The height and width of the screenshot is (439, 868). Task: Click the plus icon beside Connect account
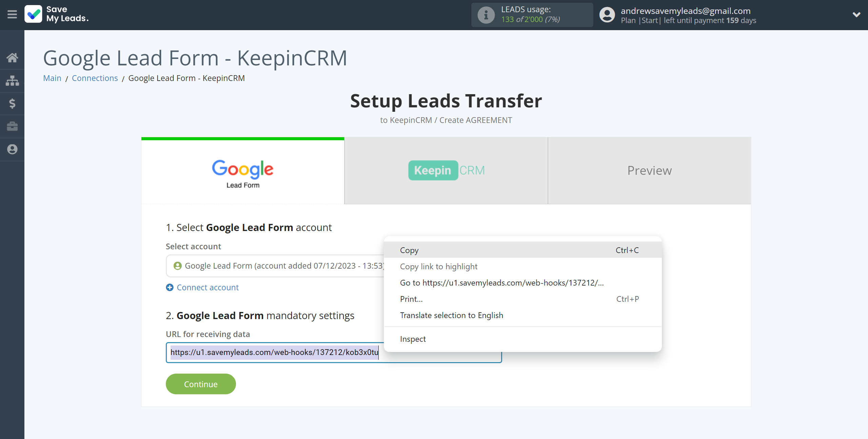pos(170,287)
